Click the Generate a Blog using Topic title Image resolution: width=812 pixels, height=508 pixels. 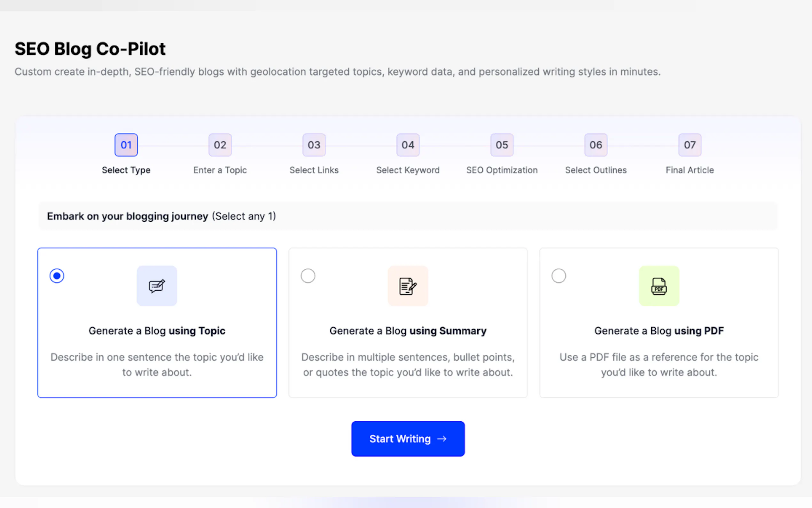157,331
